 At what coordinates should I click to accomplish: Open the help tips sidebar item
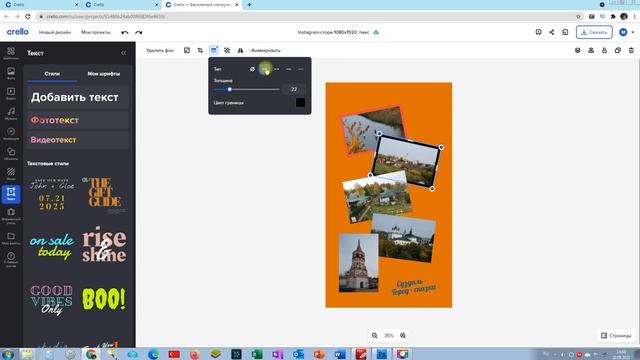pyautogui.click(x=11, y=259)
